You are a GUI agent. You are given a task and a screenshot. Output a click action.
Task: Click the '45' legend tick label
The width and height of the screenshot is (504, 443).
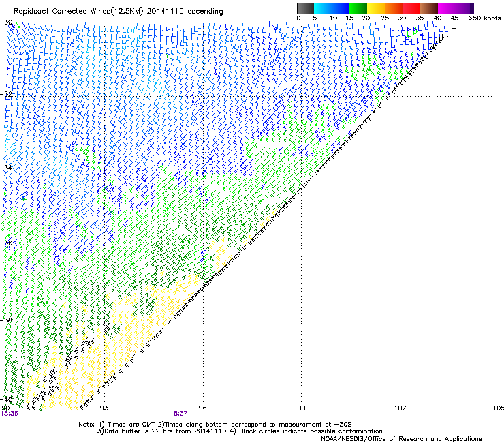tap(454, 18)
